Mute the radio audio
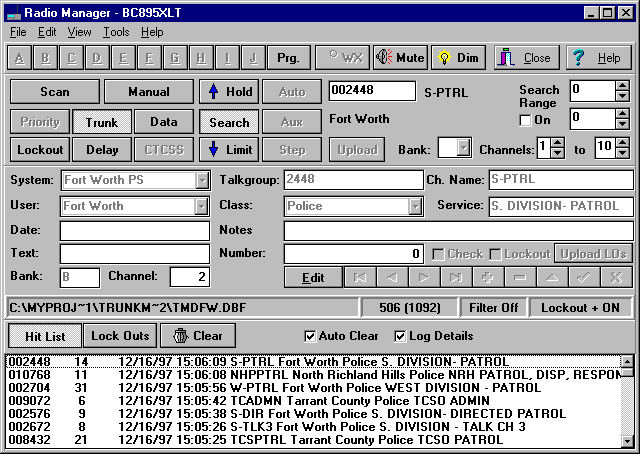The image size is (640, 454). tap(401, 58)
